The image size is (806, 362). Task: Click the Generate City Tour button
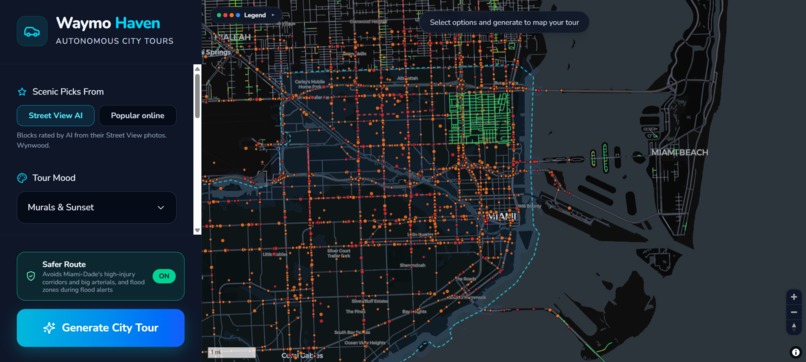coord(101,328)
